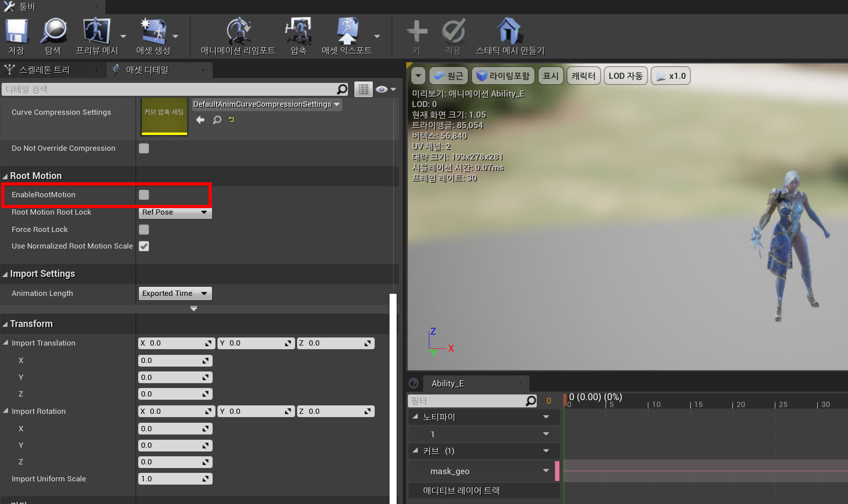Uncheck Use Normalized Root Motion Scale

tap(144, 246)
